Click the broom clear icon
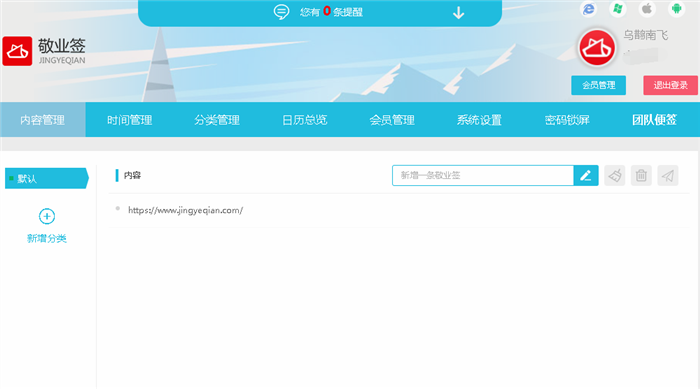 click(x=615, y=176)
